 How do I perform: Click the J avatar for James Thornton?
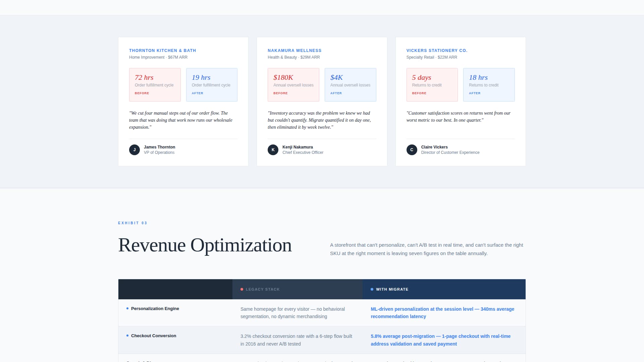(x=135, y=150)
